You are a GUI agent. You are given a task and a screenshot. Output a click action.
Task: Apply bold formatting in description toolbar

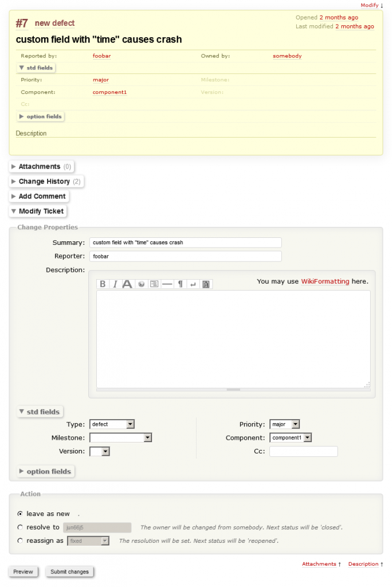[103, 284]
